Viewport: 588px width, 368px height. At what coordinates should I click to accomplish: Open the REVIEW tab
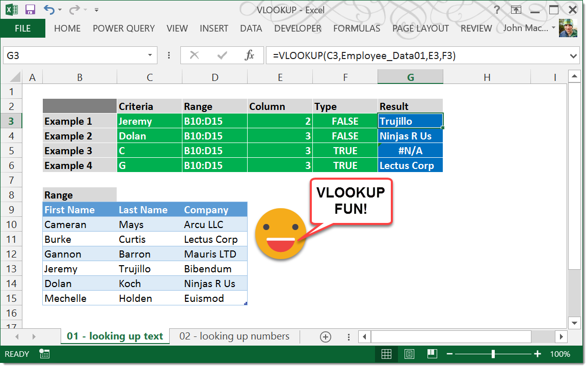click(x=476, y=29)
